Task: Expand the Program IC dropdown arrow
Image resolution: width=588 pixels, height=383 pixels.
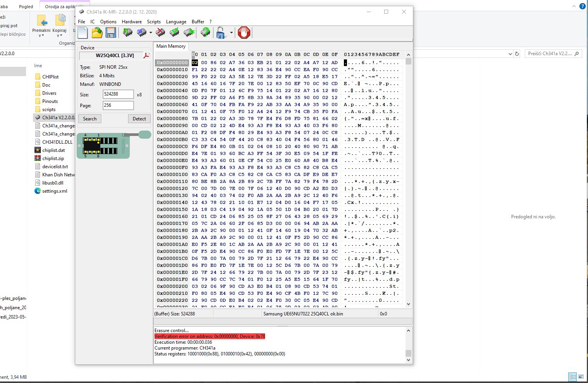Action: pyautogui.click(x=151, y=33)
